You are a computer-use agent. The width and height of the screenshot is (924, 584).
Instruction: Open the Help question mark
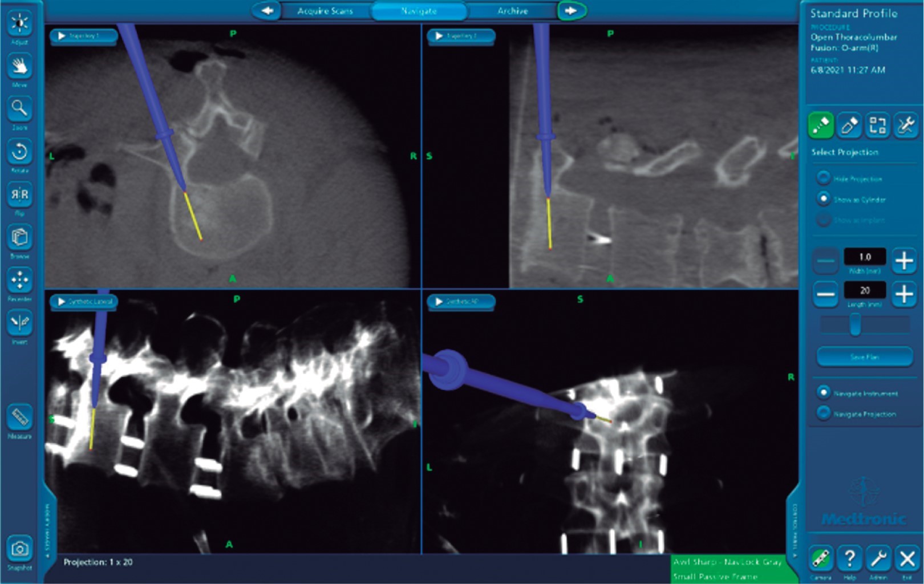click(849, 558)
